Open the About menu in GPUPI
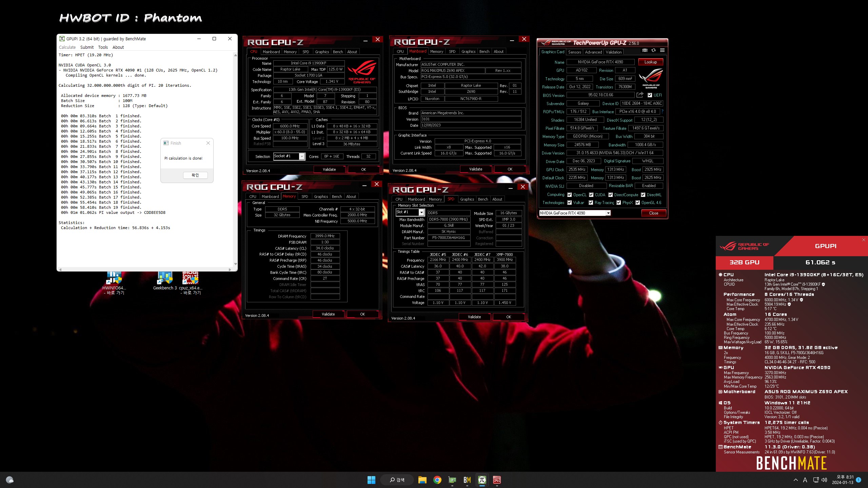The image size is (868, 488). (118, 47)
